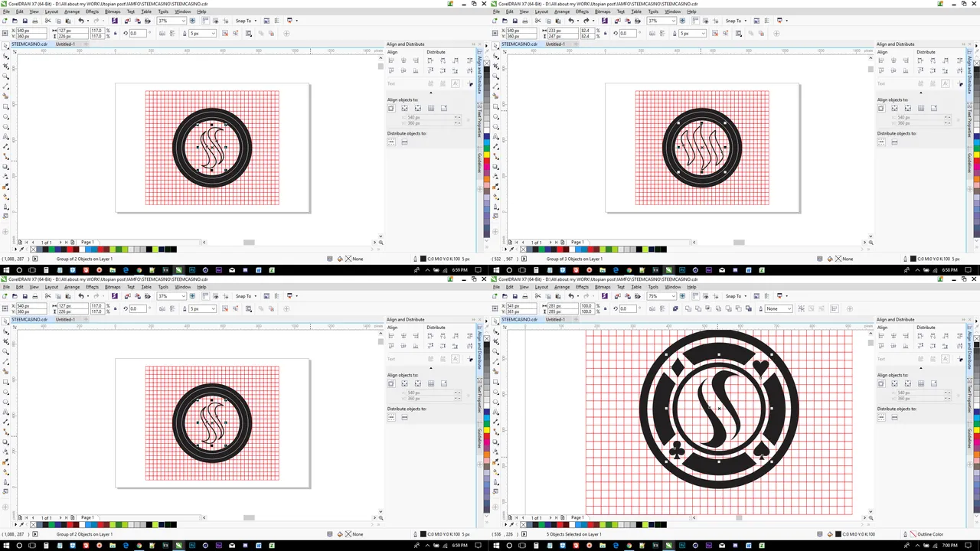Click the Print icon in bottom-left window toolbar
The image size is (980, 551).
tap(34, 296)
